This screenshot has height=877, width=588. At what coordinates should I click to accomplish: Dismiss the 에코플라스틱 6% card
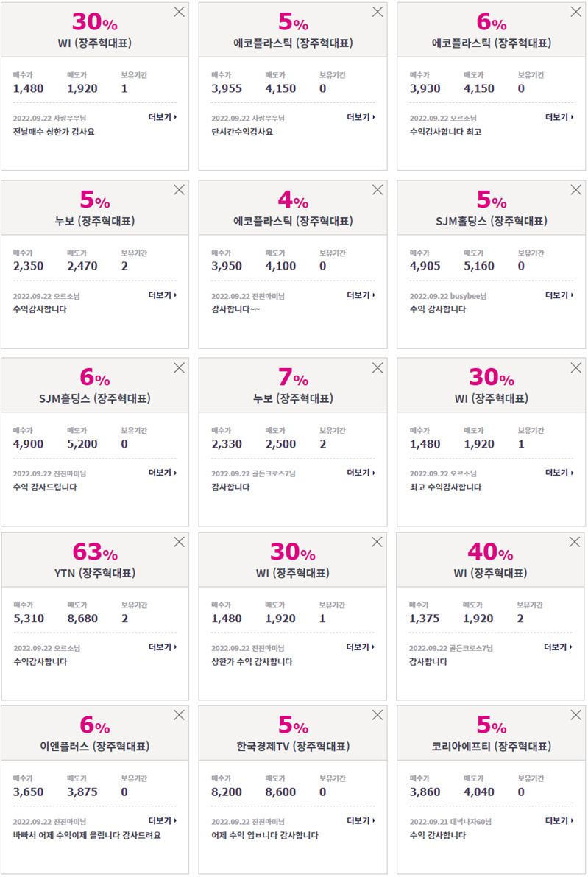[575, 12]
